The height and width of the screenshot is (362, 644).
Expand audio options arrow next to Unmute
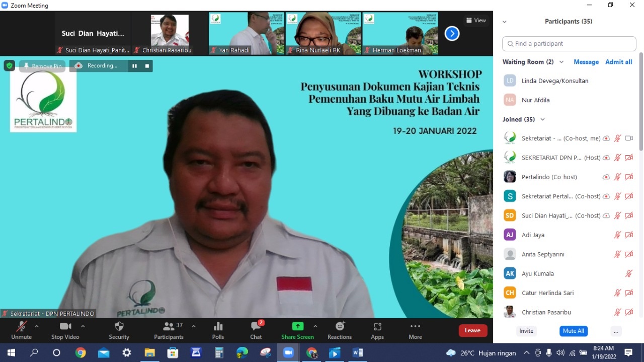point(37,326)
